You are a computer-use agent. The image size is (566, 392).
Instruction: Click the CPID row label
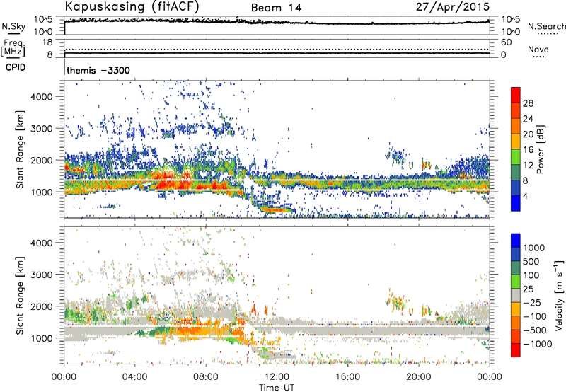coord(16,67)
